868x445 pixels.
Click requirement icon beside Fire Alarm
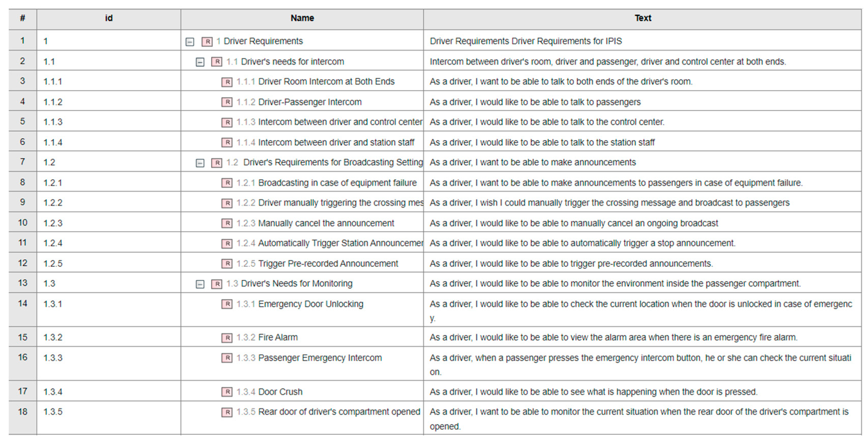(x=227, y=337)
